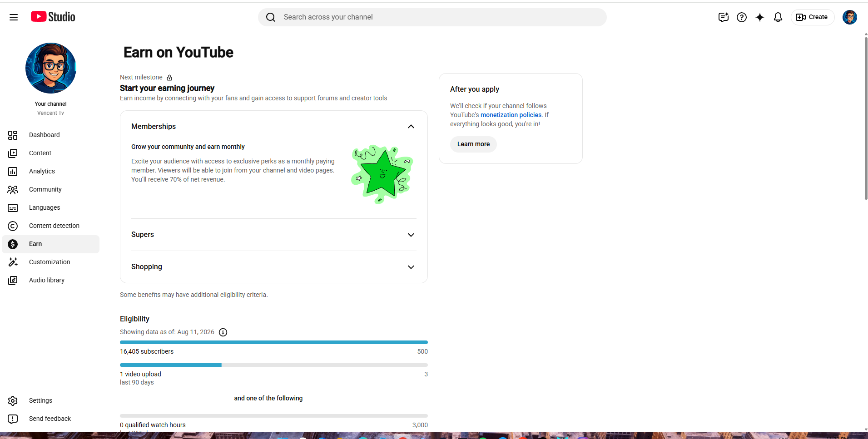Image resolution: width=868 pixels, height=439 pixels.
Task: Collapse the Memberships section
Action: point(411,127)
